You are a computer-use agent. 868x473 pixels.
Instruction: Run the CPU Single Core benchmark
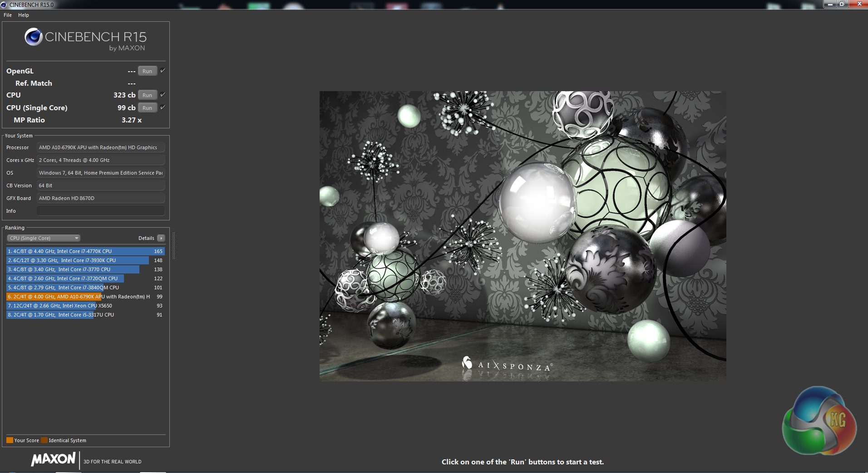tap(148, 108)
